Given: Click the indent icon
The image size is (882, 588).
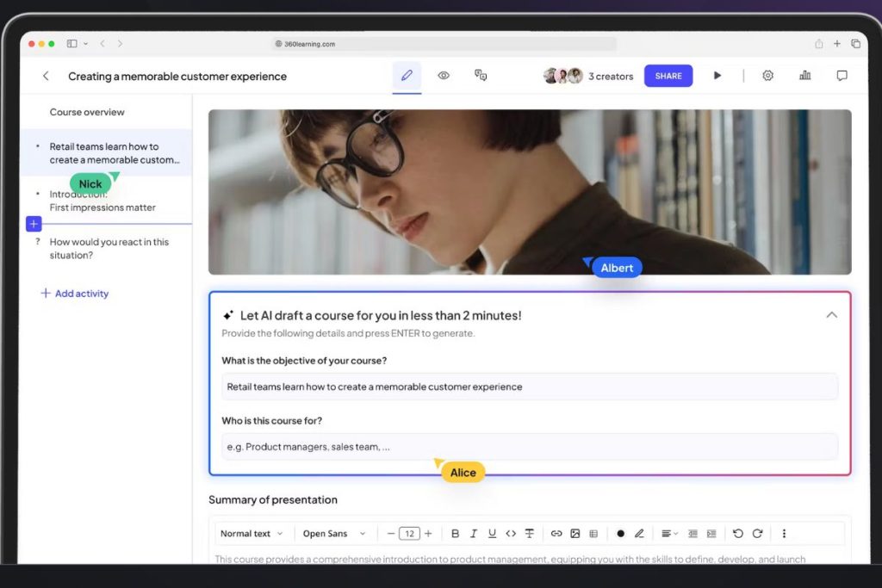Looking at the screenshot, I should pos(711,534).
